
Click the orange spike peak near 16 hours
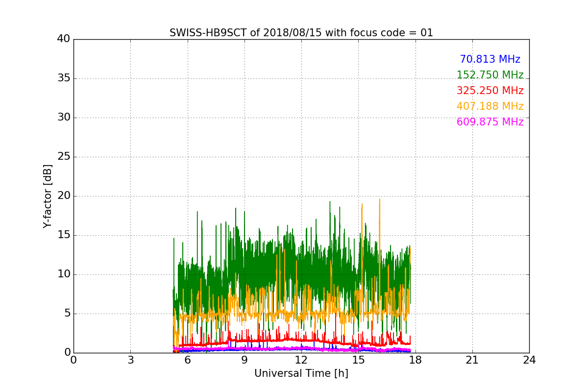pos(379,199)
